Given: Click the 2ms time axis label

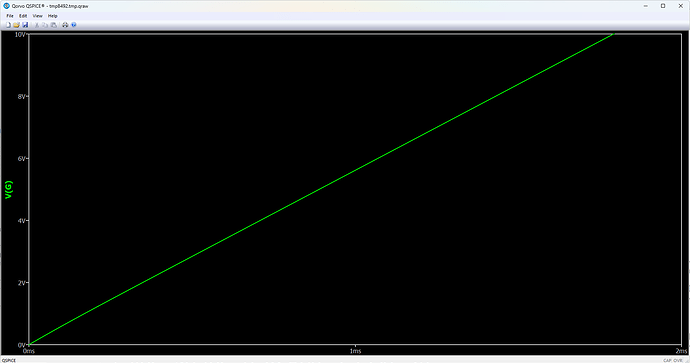Looking at the screenshot, I should [681, 351].
